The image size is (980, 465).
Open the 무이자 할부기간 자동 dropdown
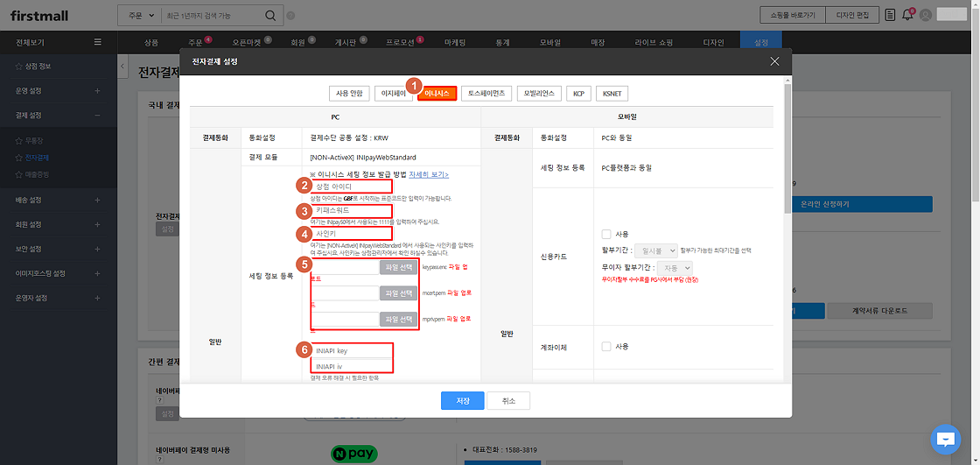[x=675, y=267]
